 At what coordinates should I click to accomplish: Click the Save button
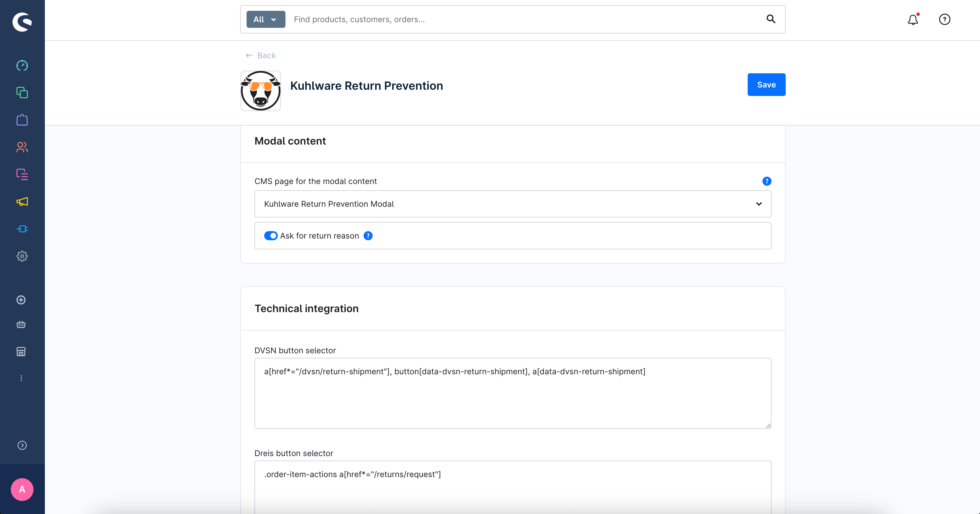(x=766, y=84)
